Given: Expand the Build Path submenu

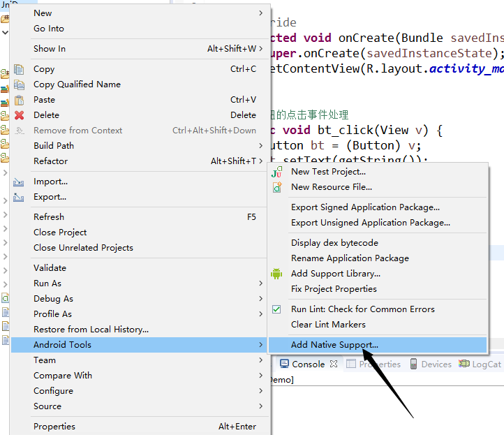Looking at the screenshot, I should [260, 146].
